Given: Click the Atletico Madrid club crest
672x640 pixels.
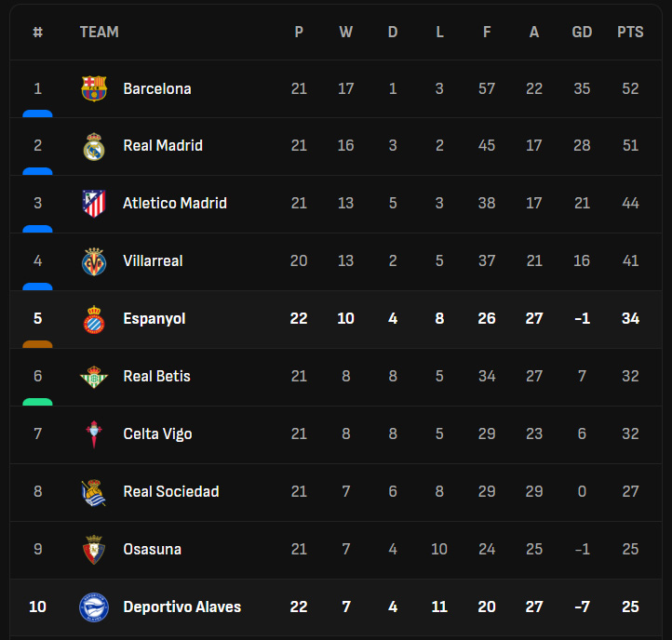Looking at the screenshot, I should [x=94, y=204].
